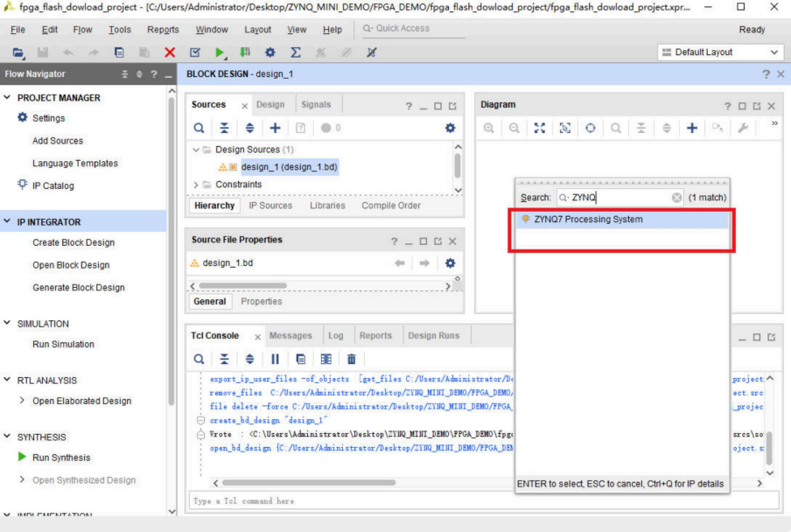Switch to the Messages tab
Image resolution: width=791 pixels, height=532 pixels.
(x=290, y=336)
